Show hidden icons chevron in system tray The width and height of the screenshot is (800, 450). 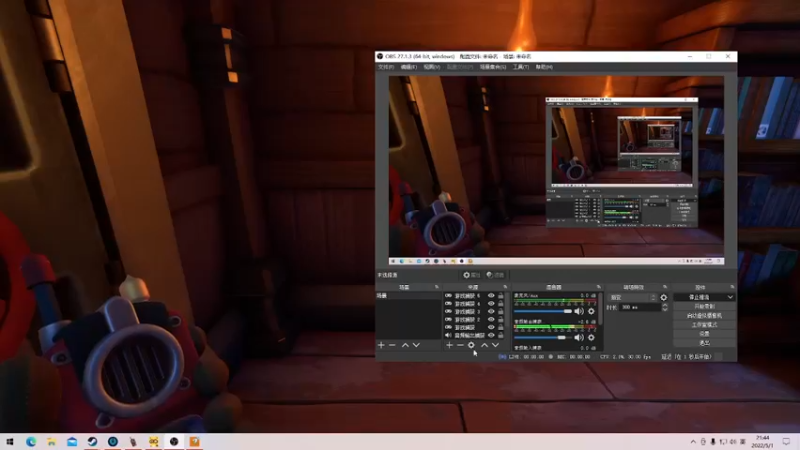point(693,442)
